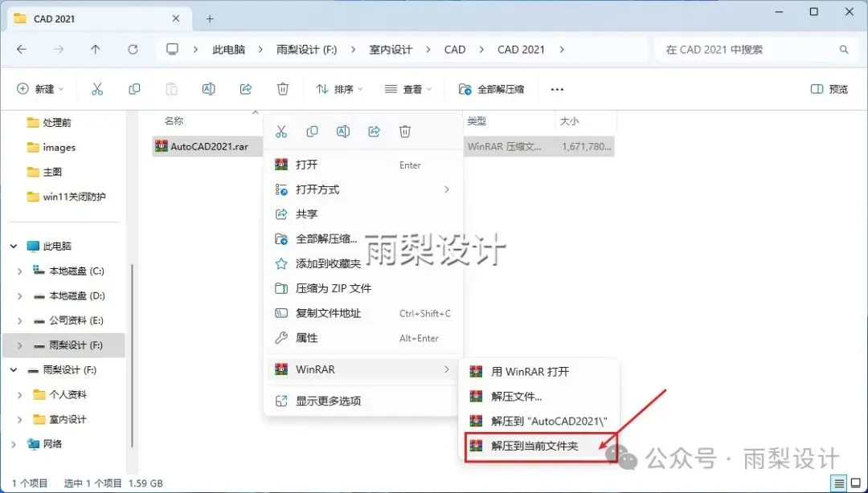
Task: Click the search box 在 CAD 2021 中搜索
Action: pyautogui.click(x=755, y=50)
